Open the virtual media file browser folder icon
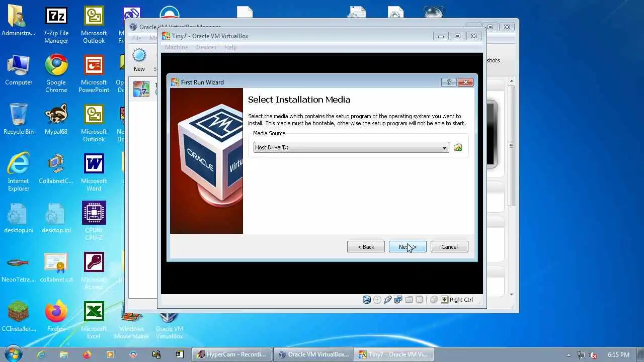 coord(457,148)
